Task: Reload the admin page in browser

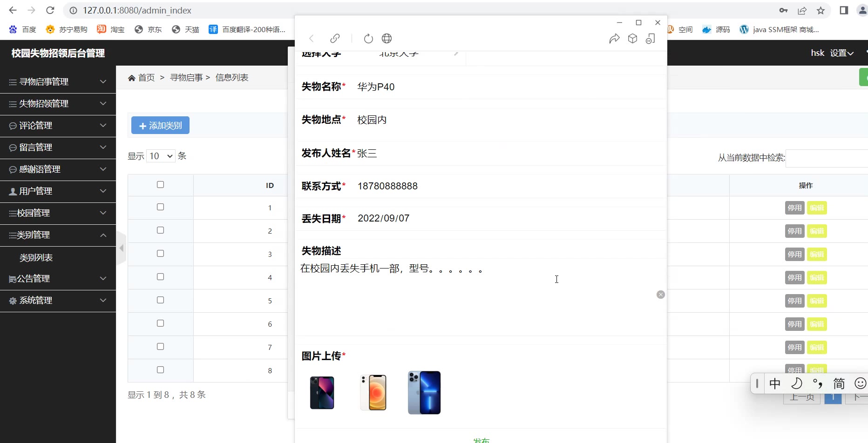Action: click(50, 10)
